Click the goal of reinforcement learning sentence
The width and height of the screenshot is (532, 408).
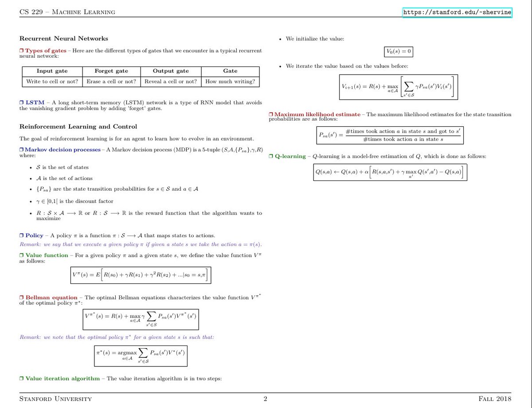point(137,139)
